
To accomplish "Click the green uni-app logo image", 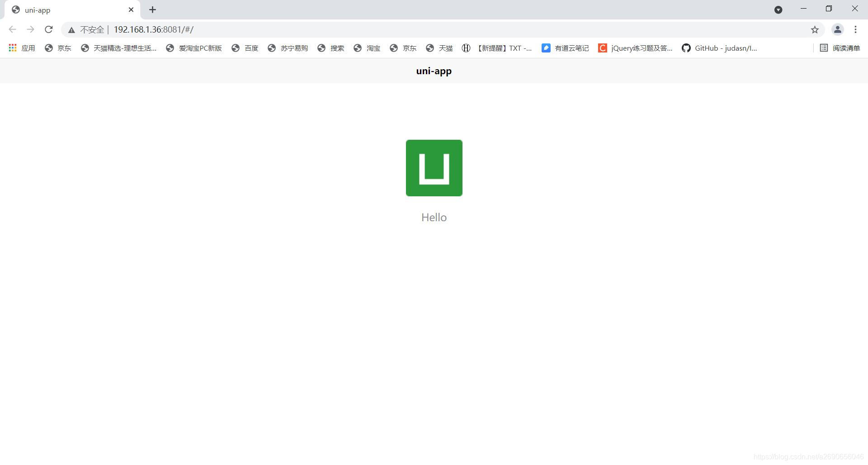I will coord(434,168).
